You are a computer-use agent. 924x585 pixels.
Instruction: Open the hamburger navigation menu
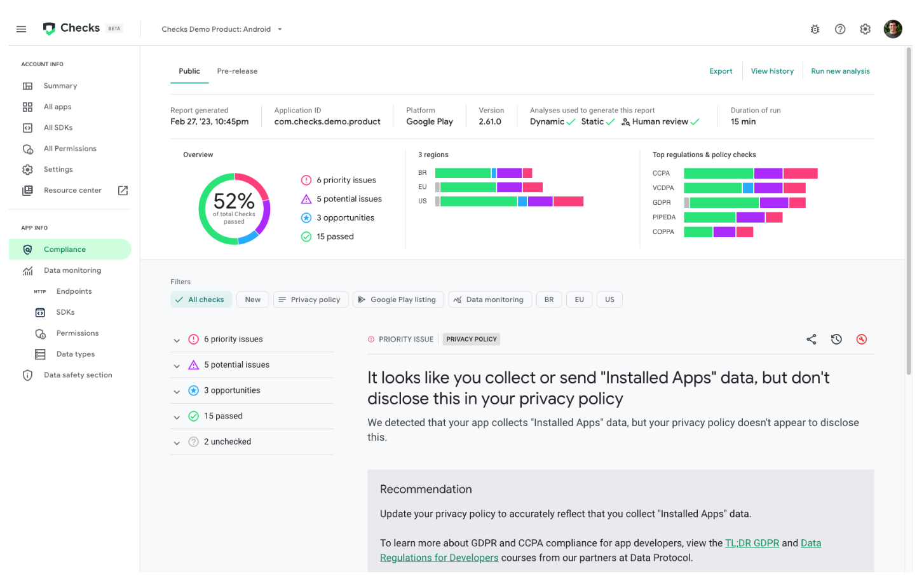21,29
